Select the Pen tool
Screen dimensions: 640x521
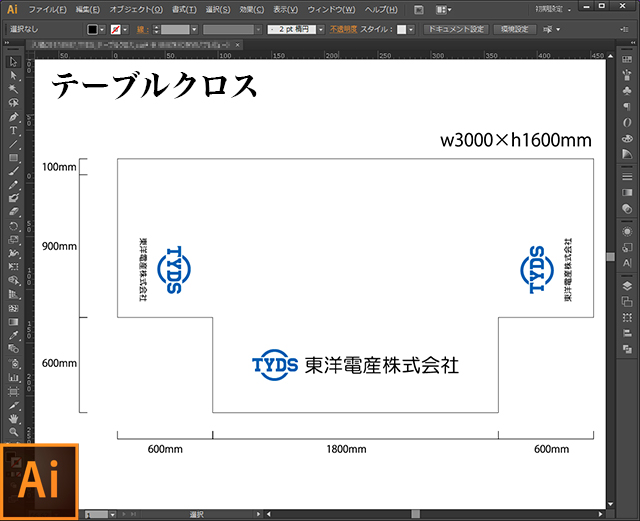[14, 116]
